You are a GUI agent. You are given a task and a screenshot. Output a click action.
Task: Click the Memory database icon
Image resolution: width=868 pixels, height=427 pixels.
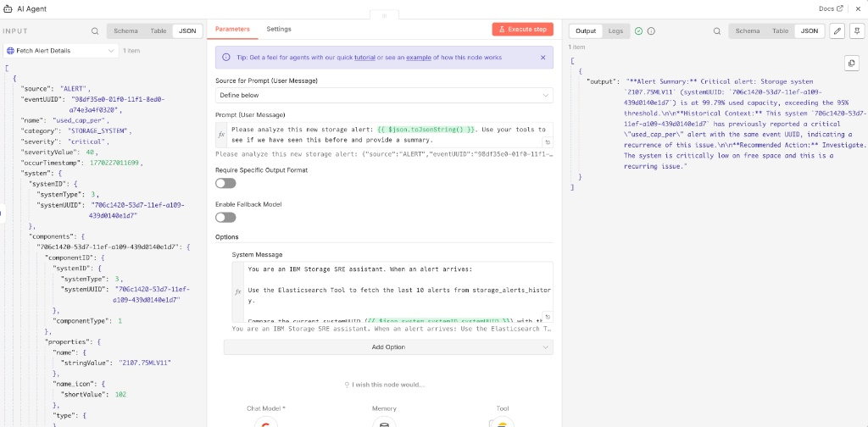[x=384, y=423]
